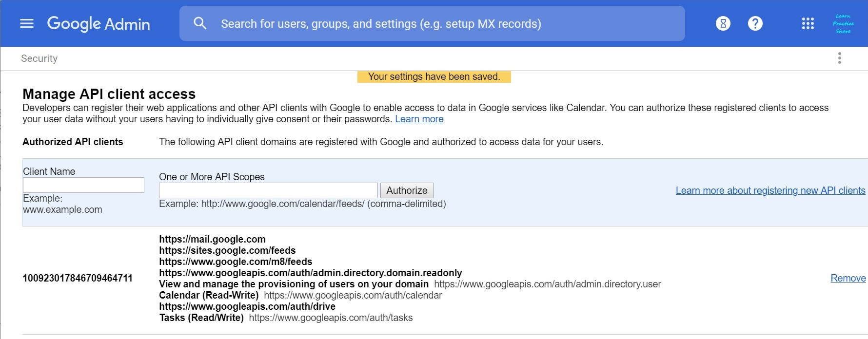The image size is (868, 339).
Task: Click the admin.directory.user URL text
Action: tap(548, 284)
